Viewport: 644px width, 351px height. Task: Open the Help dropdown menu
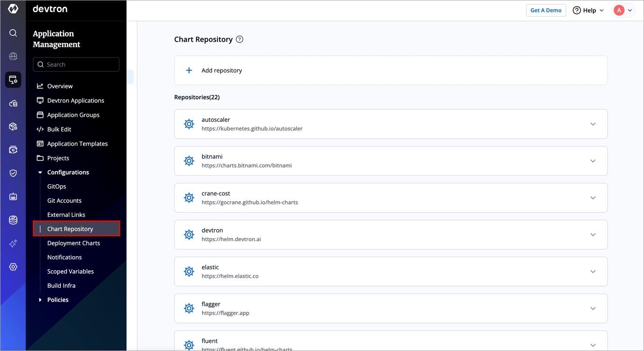click(588, 10)
